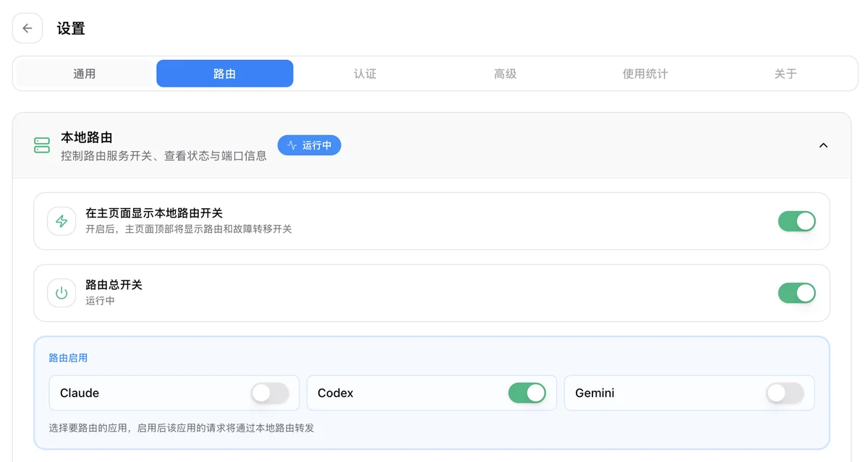Click the 本地路由 section header title

(x=87, y=137)
